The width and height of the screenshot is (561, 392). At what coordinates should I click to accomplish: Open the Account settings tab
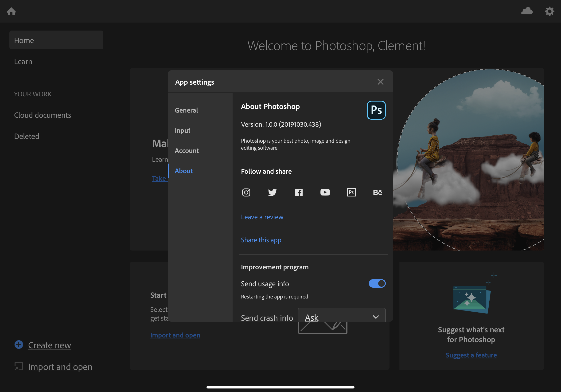click(187, 151)
